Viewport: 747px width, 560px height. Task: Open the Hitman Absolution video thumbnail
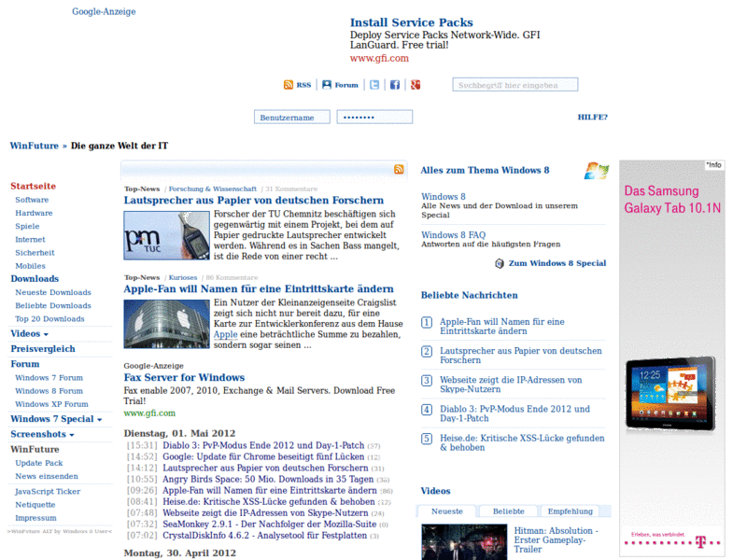coord(464,542)
